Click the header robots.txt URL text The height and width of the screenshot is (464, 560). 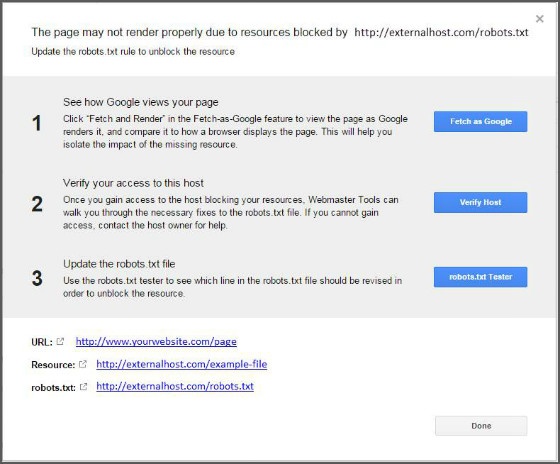(x=441, y=32)
